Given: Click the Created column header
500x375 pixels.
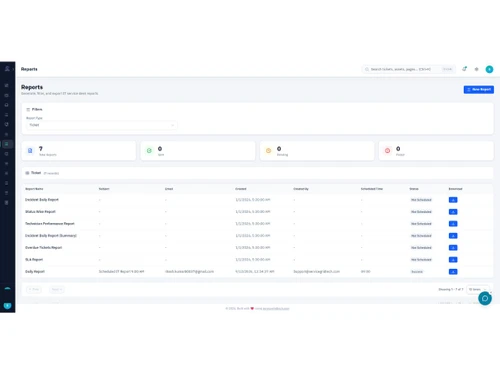Looking at the screenshot, I should 241,189.
